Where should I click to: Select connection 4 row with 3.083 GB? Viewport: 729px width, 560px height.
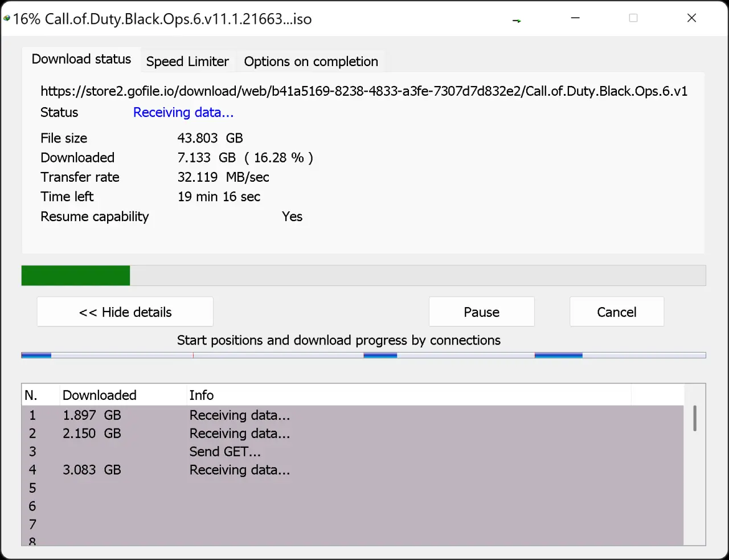[353, 469]
